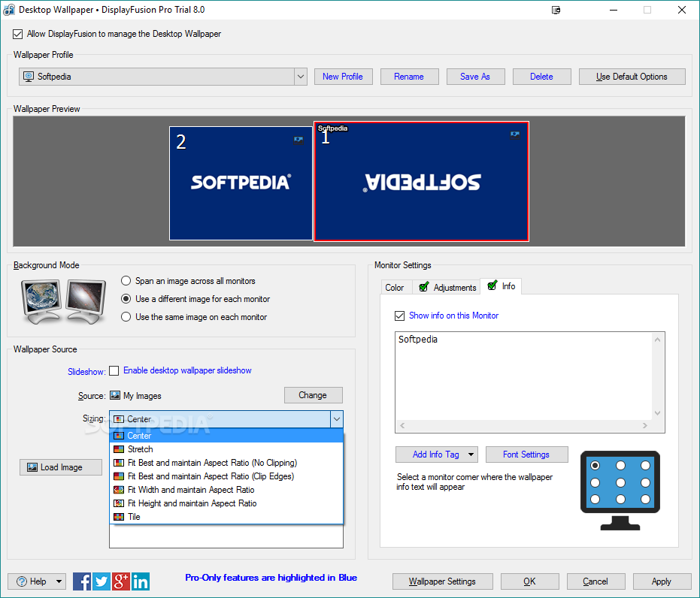Open the Wallpaper Profile dropdown
700x598 pixels.
click(301, 77)
